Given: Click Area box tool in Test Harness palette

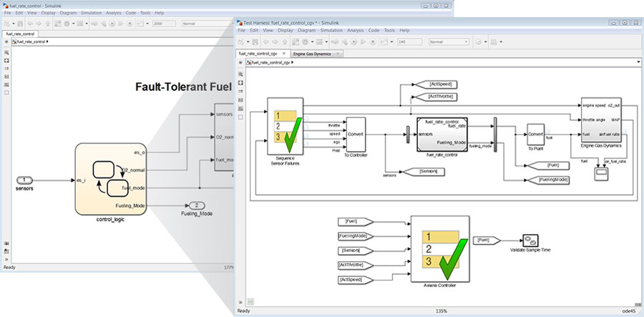Looking at the screenshot, I should tap(240, 117).
